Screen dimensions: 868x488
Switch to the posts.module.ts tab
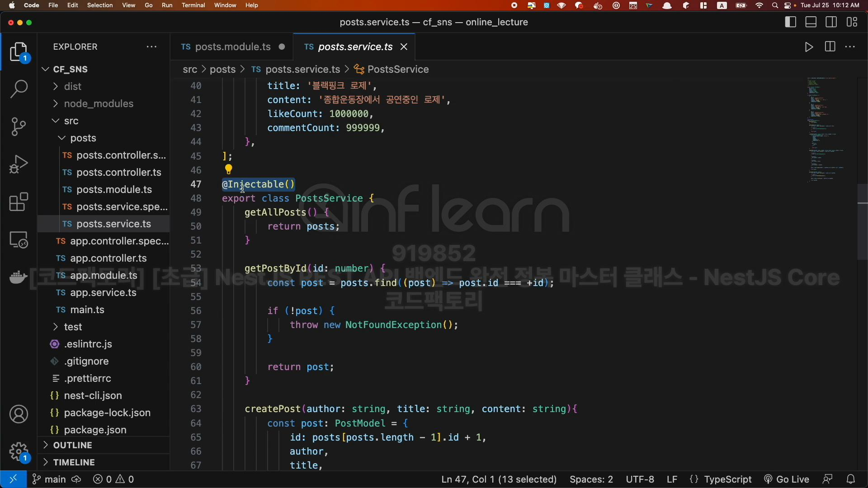(232, 47)
